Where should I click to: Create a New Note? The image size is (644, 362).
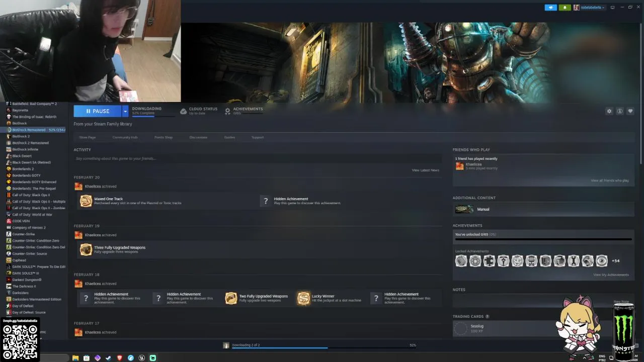(621, 302)
